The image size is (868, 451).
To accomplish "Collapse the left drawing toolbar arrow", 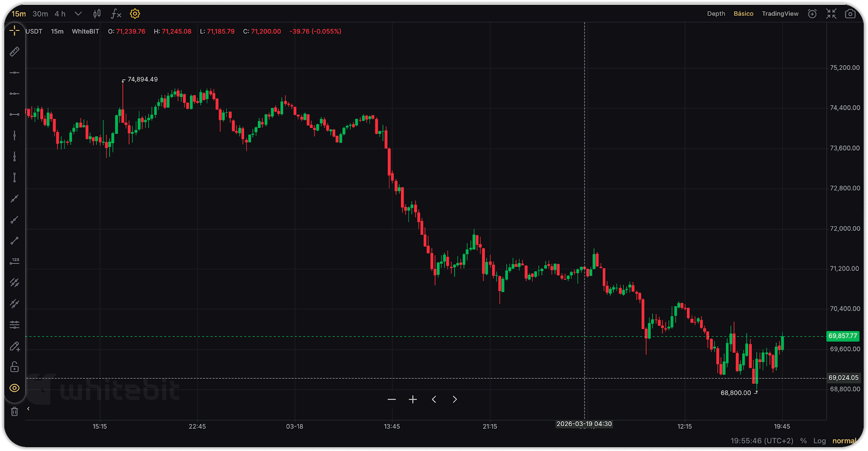I will 28,409.
